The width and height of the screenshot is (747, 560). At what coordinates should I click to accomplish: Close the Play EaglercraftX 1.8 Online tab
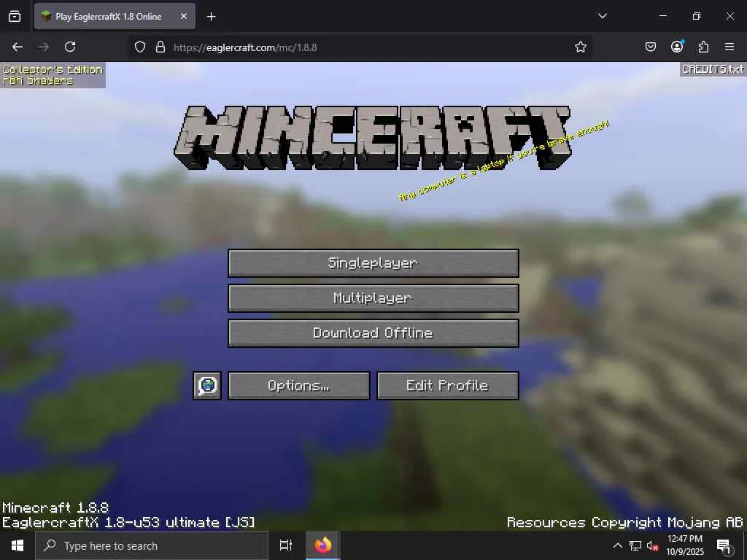point(184,16)
